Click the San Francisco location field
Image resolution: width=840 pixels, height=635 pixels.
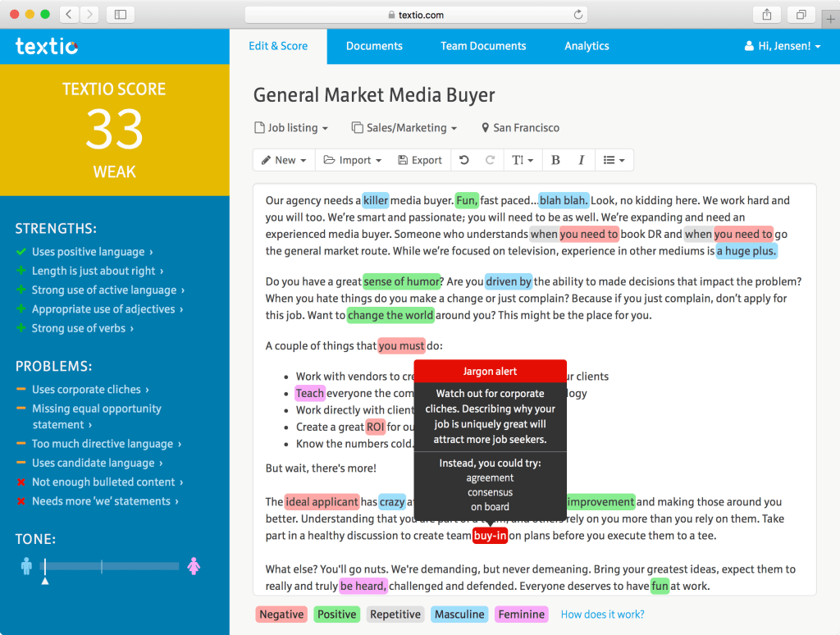click(520, 127)
